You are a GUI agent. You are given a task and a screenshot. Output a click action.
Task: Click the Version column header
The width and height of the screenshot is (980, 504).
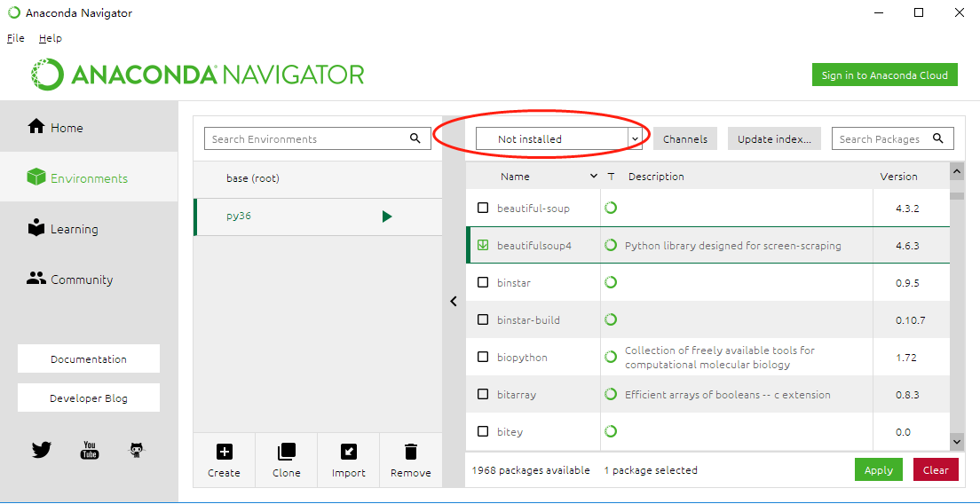tap(898, 177)
